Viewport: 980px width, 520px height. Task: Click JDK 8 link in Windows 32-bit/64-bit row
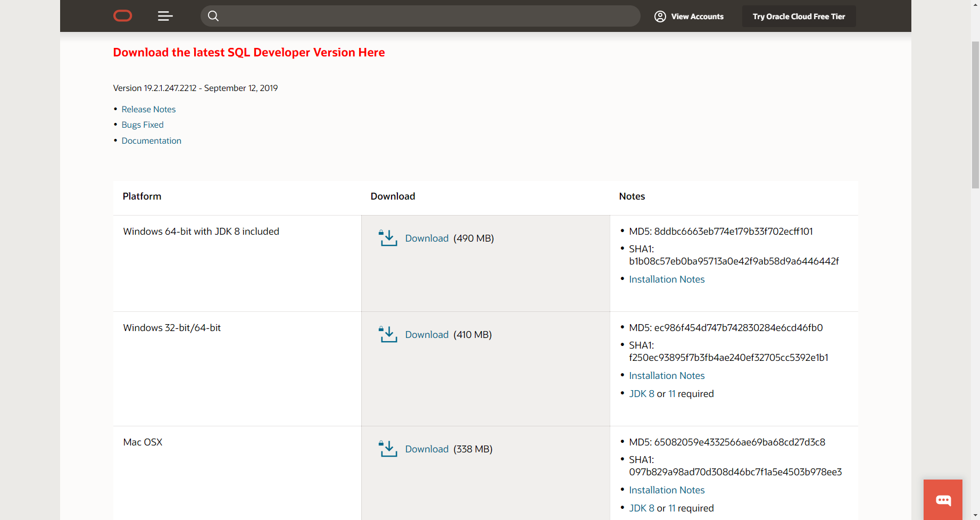(642, 394)
